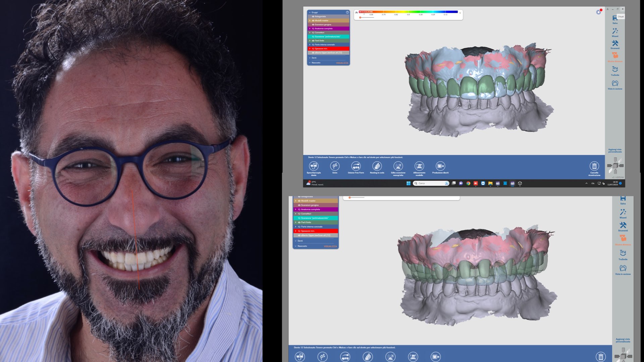Click Edita scansione waxup/situ icon
Image resolution: width=644 pixels, height=362 pixels.
(398, 166)
